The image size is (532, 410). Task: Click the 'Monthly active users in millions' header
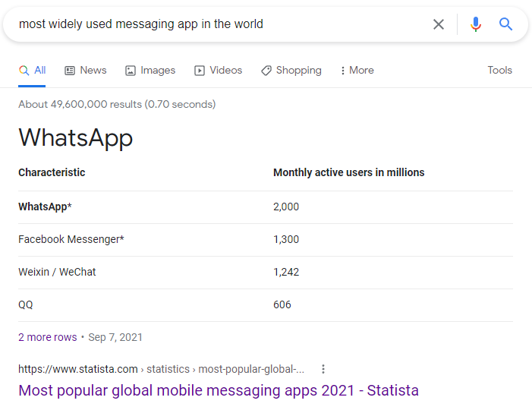pos(349,172)
